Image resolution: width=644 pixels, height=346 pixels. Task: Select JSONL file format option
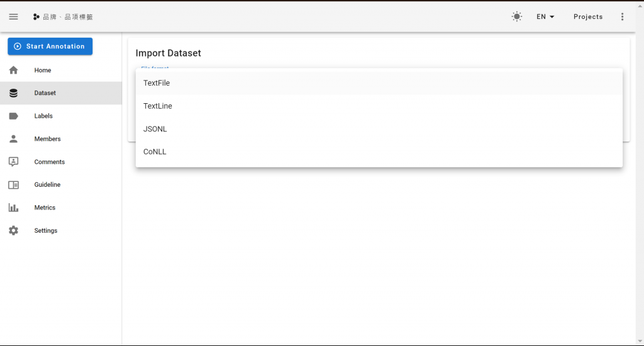coord(379,129)
